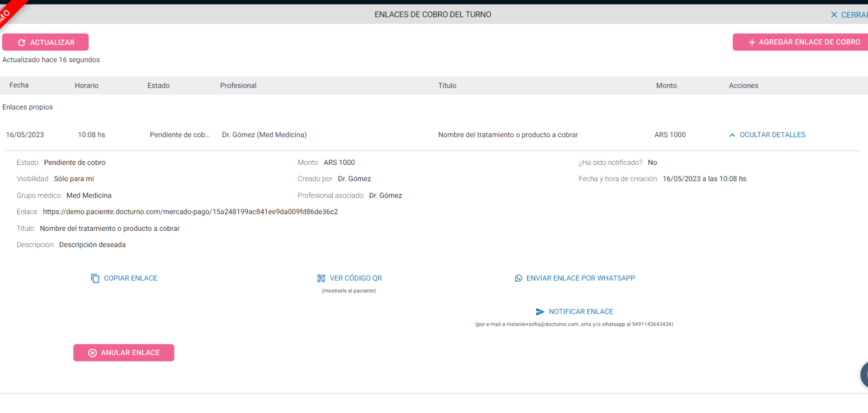Close the dialog with the X icon

tap(834, 15)
